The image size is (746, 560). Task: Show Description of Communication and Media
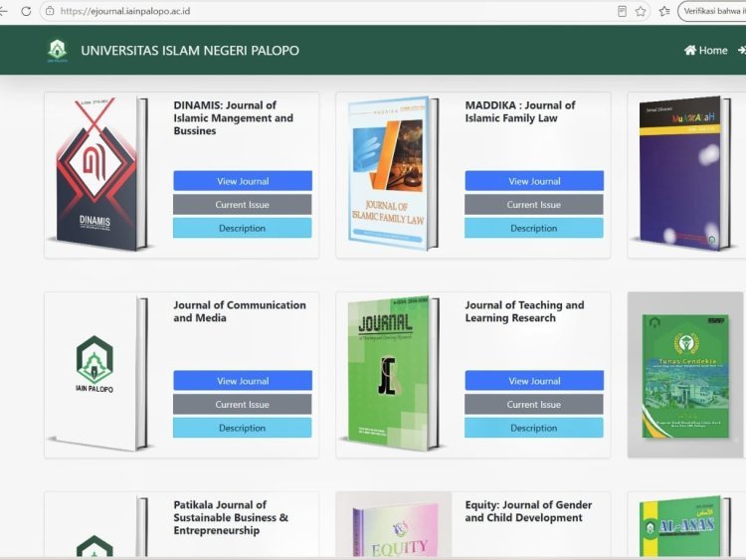(x=243, y=428)
